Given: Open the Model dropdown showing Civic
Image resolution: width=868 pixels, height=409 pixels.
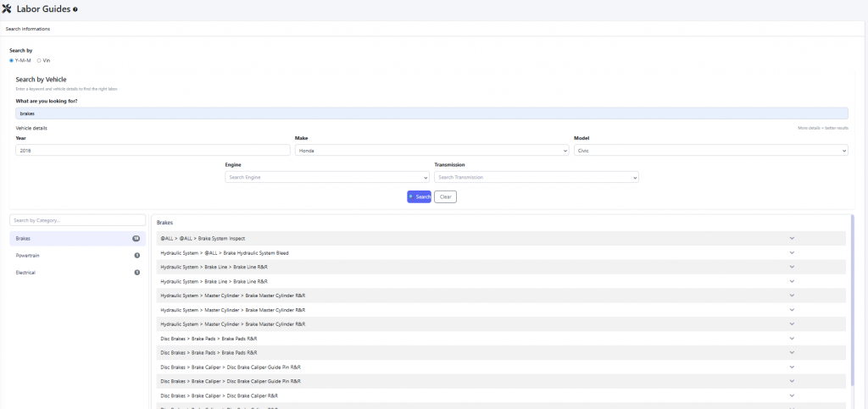Looking at the screenshot, I should pyautogui.click(x=710, y=150).
